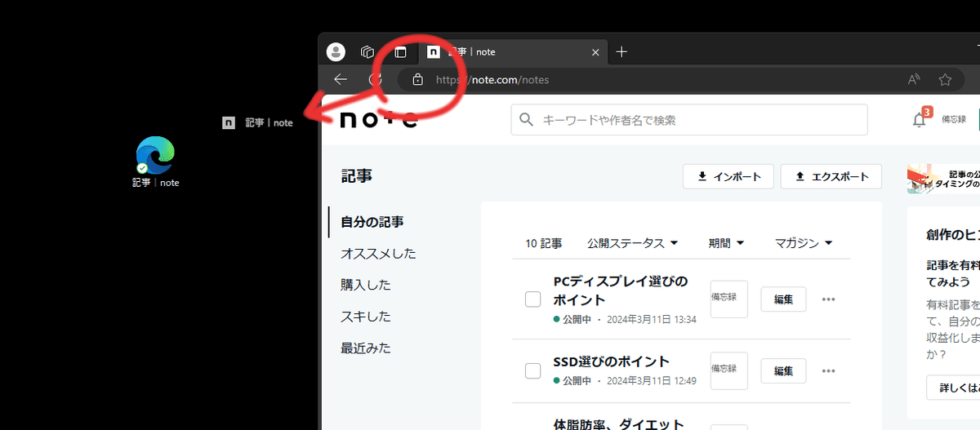The image size is (980, 430).
Task: Tick the checkbox for SSD選びのポイント
Action: (x=532, y=370)
